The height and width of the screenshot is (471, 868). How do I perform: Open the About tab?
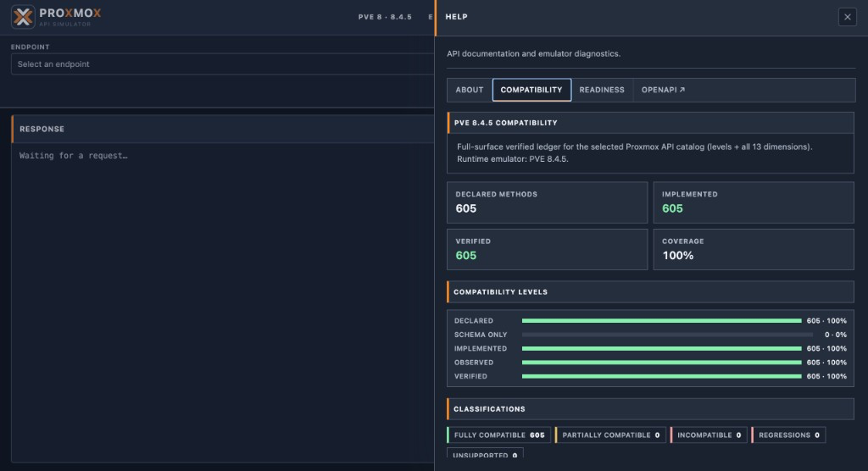coord(470,90)
